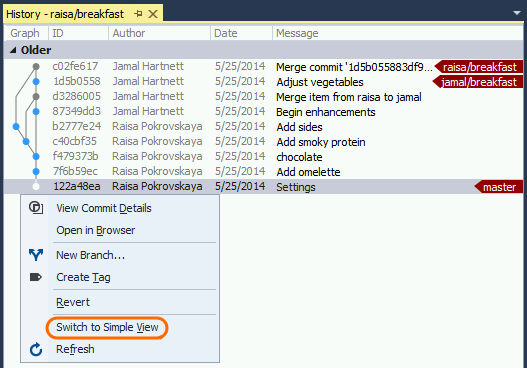Click the jamal/breakfast branch label tag
The width and height of the screenshot is (527, 368).
click(x=478, y=82)
